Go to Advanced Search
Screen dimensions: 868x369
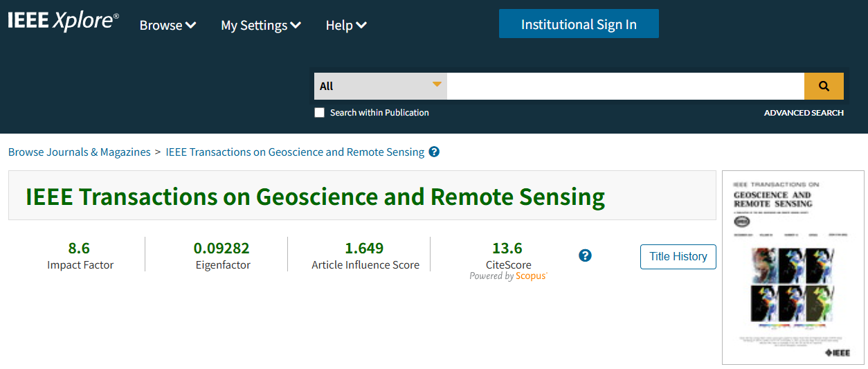coord(803,113)
